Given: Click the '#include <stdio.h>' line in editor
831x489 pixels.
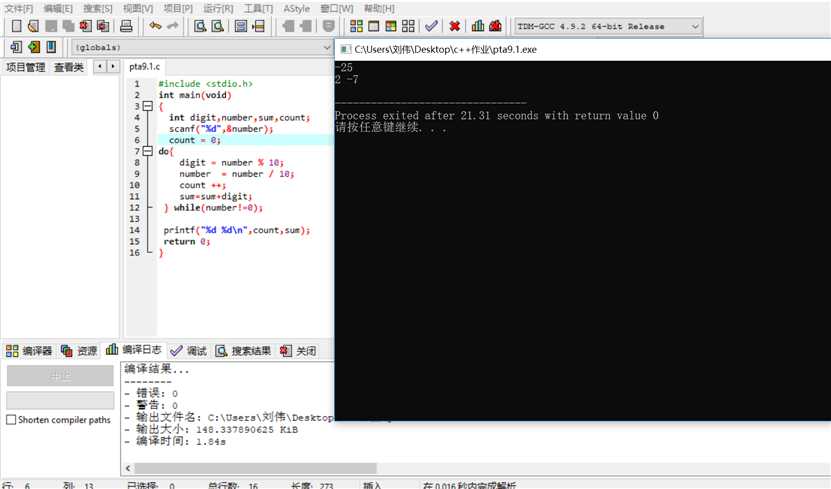Looking at the screenshot, I should click(206, 84).
